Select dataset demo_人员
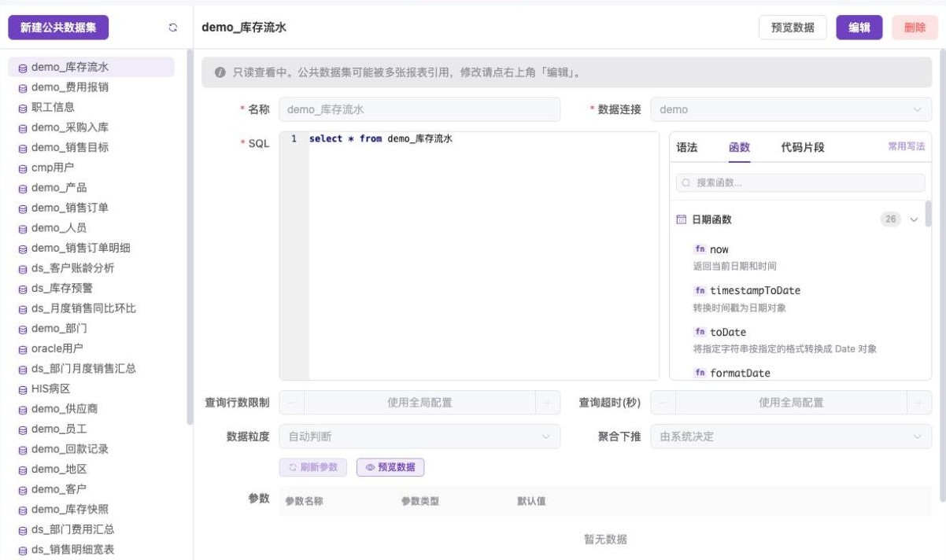The image size is (946, 560). click(x=91, y=228)
